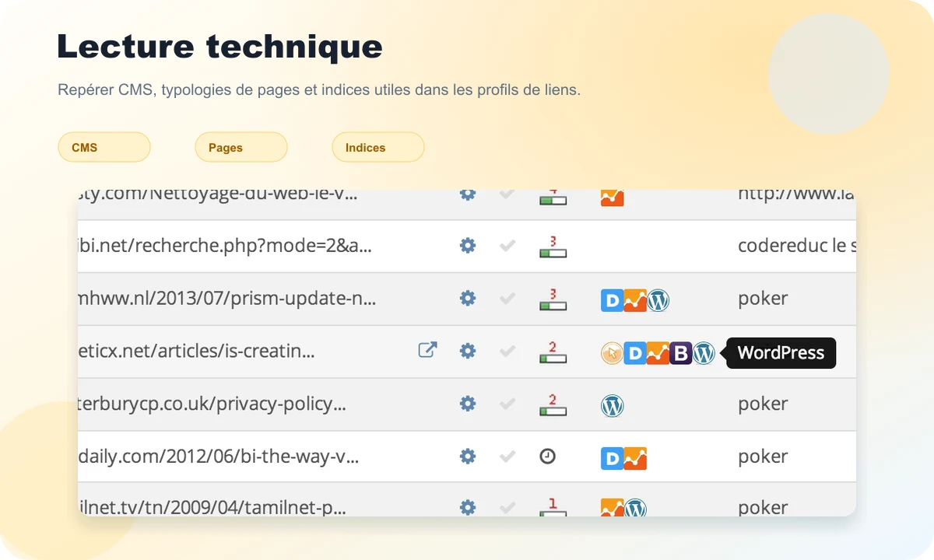
Task: Click the clock pending icon in daily.com row
Action: pyautogui.click(x=548, y=457)
